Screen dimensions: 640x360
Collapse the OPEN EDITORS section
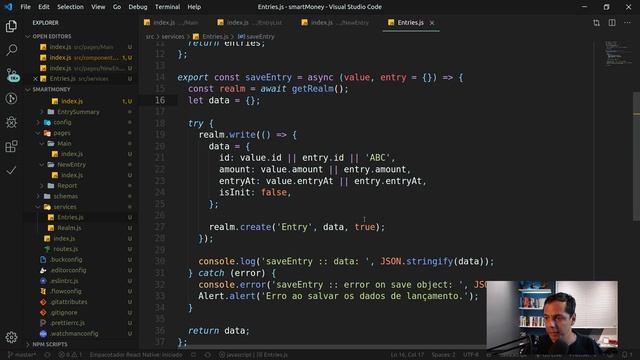(x=52, y=36)
